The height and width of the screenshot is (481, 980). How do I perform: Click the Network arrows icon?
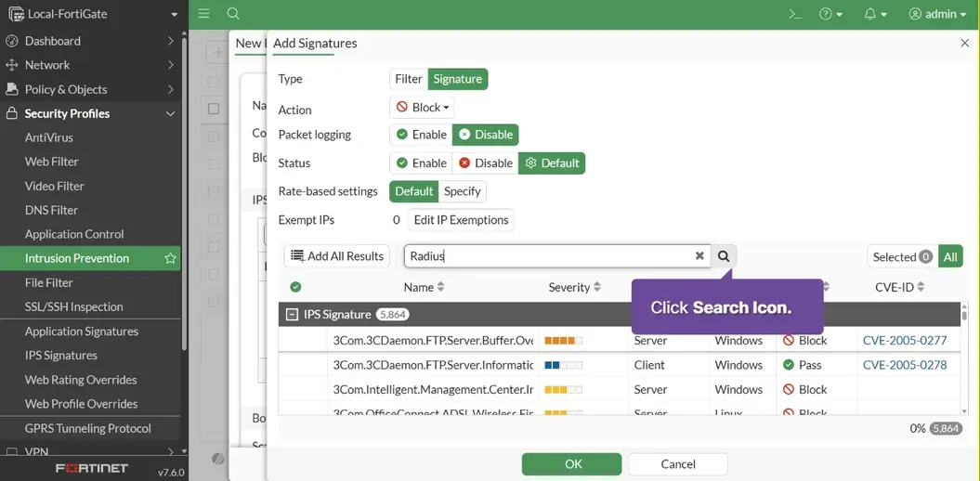(11, 65)
